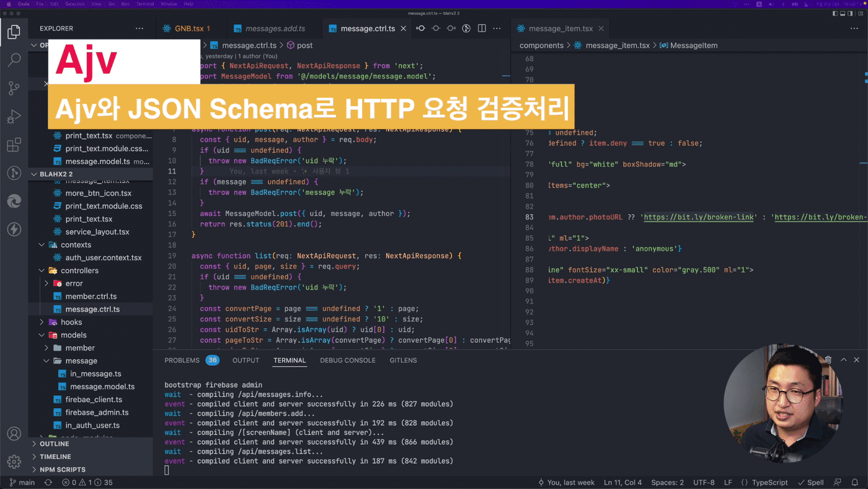Expand the Outline section
The height and width of the screenshot is (489, 868).
click(x=91, y=444)
